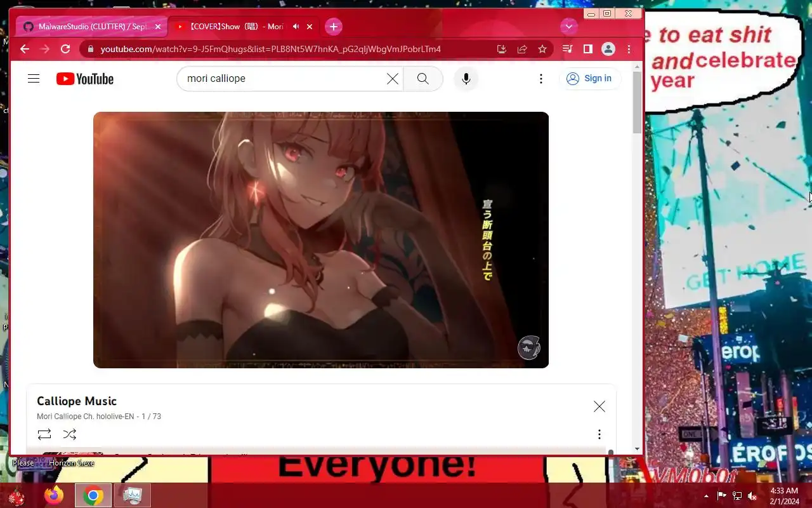This screenshot has width=812, height=508.
Task: Click the page scroll-down arrow
Action: [637, 450]
